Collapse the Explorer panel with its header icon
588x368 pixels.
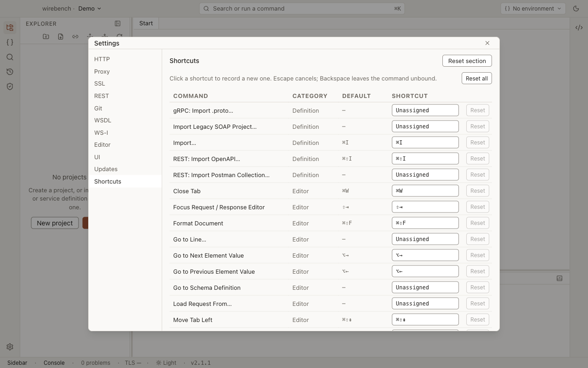point(118,23)
